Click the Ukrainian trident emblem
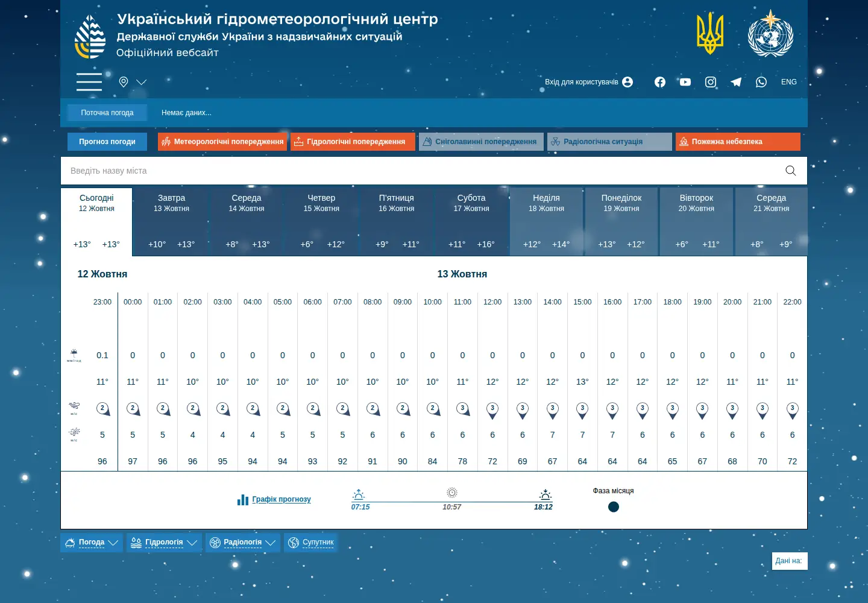The height and width of the screenshot is (603, 868). click(710, 33)
